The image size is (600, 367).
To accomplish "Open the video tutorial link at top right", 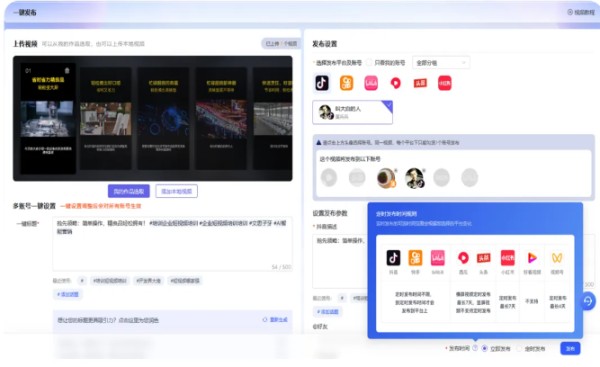I will (x=581, y=12).
